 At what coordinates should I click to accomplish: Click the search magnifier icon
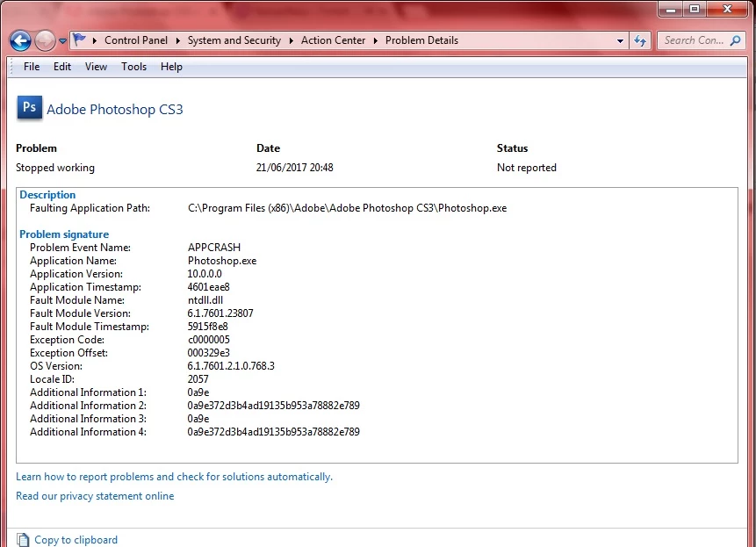tap(735, 40)
